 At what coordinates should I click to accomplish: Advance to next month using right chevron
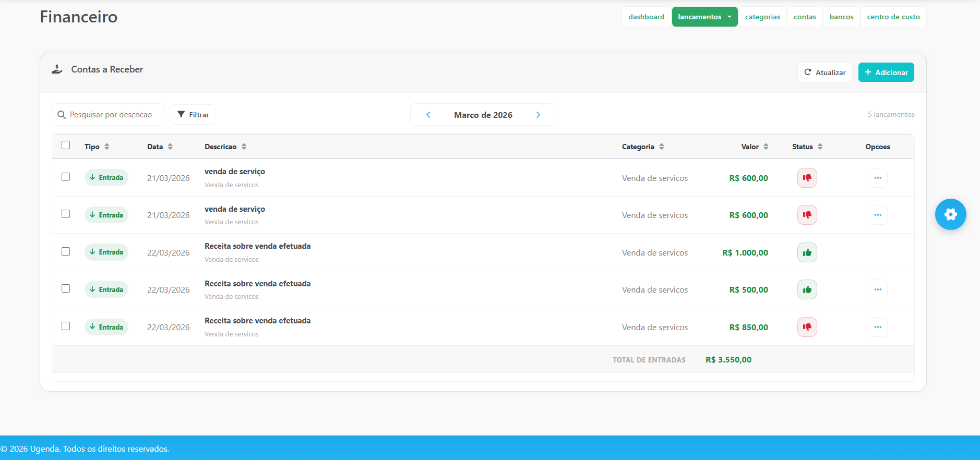click(538, 115)
